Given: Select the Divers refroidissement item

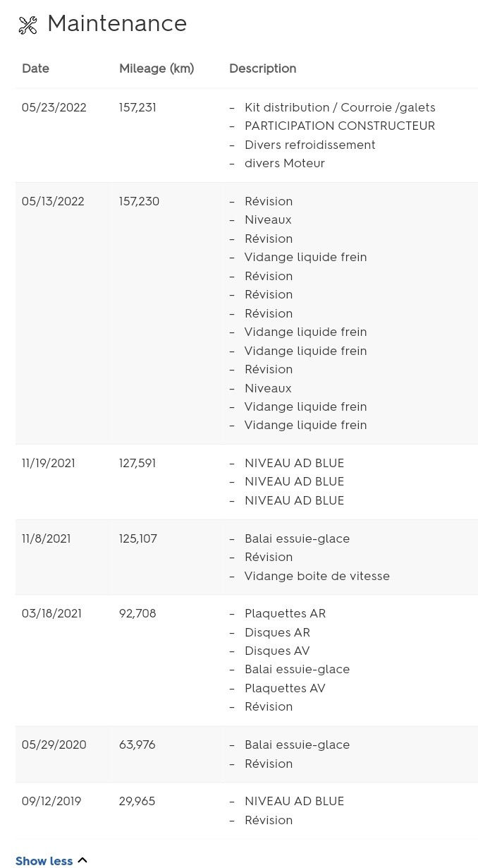Looking at the screenshot, I should 310,145.
